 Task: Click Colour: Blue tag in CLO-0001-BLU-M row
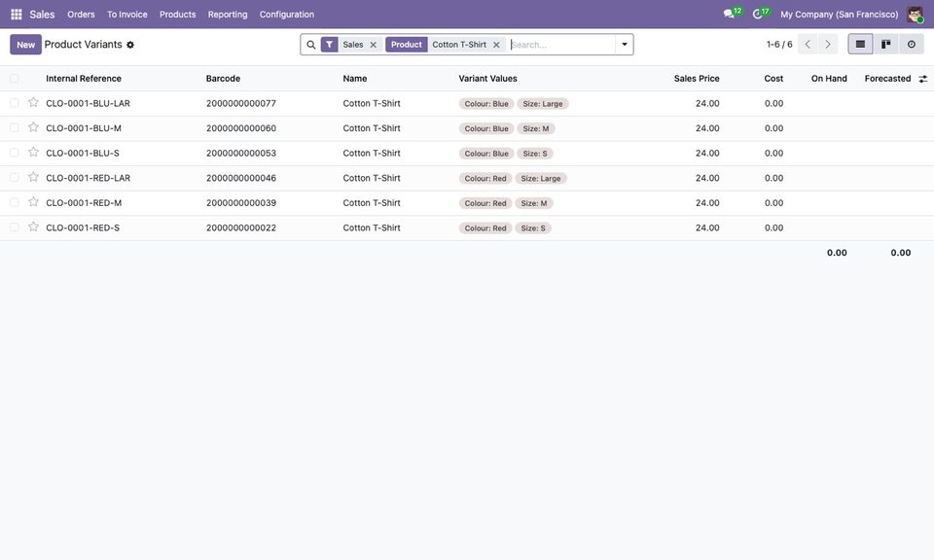coord(486,128)
